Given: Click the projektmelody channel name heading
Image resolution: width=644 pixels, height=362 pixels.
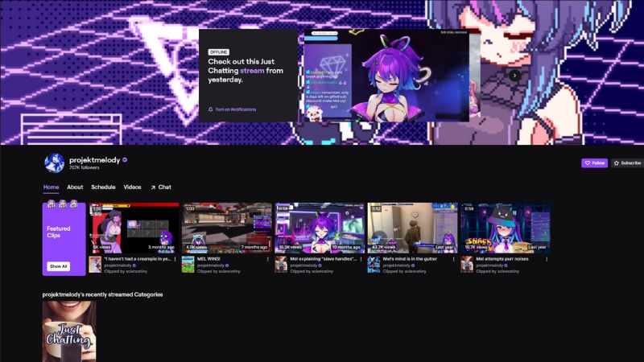Looking at the screenshot, I should pos(94,159).
